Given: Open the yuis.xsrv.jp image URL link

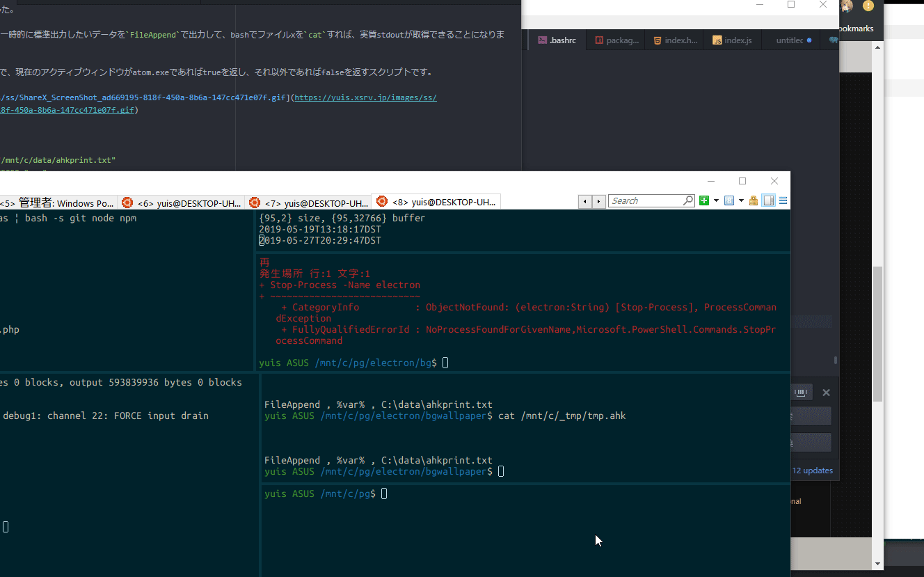Looking at the screenshot, I should click(365, 98).
